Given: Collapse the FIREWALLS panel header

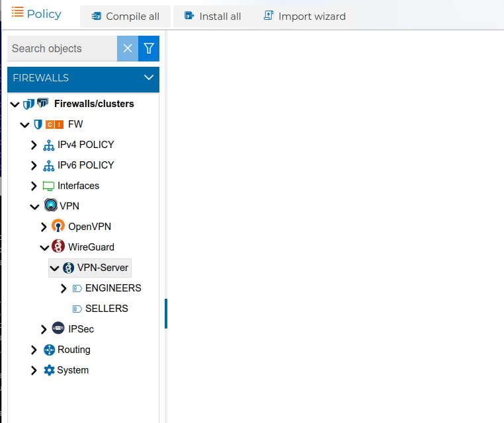Looking at the screenshot, I should [x=148, y=78].
